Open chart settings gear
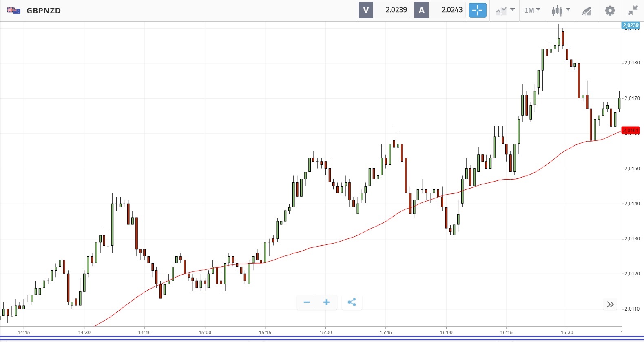This screenshot has width=644, height=342. [x=610, y=11]
